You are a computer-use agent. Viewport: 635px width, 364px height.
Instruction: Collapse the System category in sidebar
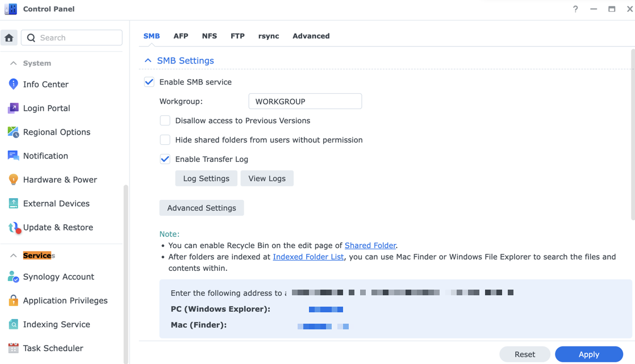[14, 63]
